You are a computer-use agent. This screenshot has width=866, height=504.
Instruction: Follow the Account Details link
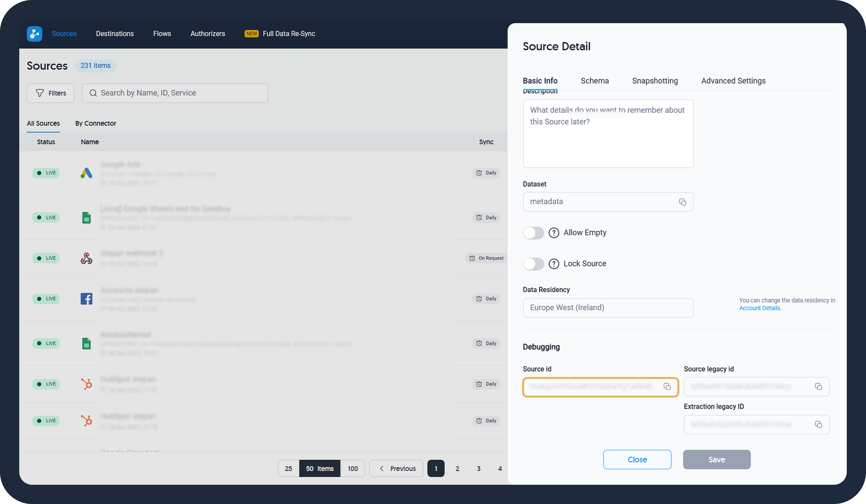760,308
